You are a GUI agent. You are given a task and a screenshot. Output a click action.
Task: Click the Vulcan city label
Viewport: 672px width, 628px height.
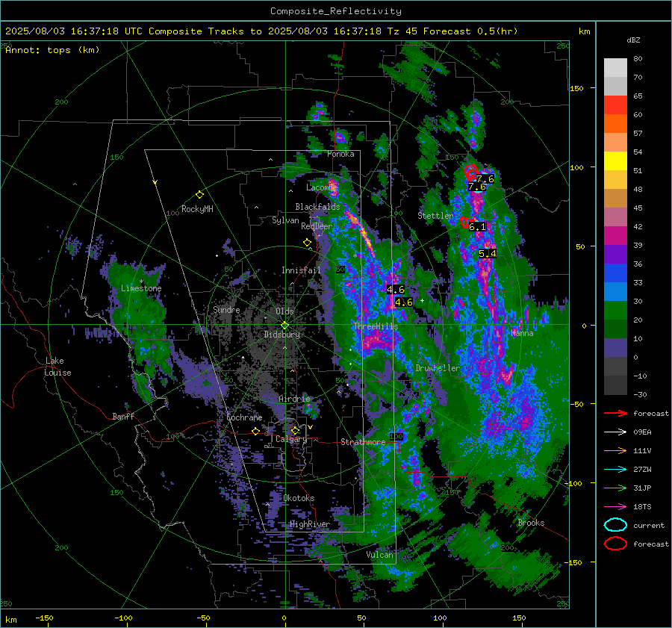[379, 555]
